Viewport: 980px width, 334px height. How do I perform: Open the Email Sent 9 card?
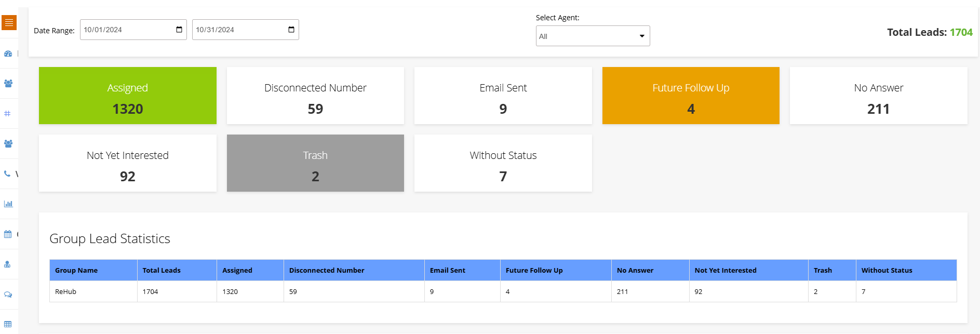(503, 96)
